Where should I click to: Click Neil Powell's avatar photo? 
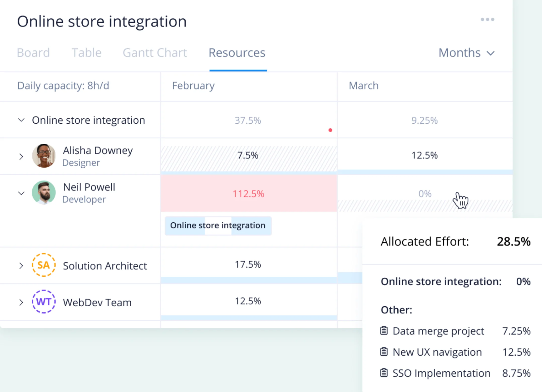(44, 192)
